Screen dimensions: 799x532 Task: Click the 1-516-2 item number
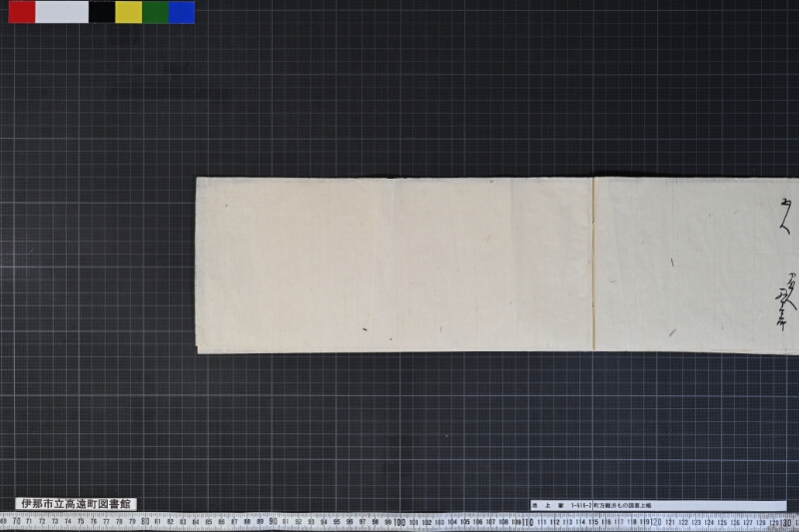(x=581, y=505)
